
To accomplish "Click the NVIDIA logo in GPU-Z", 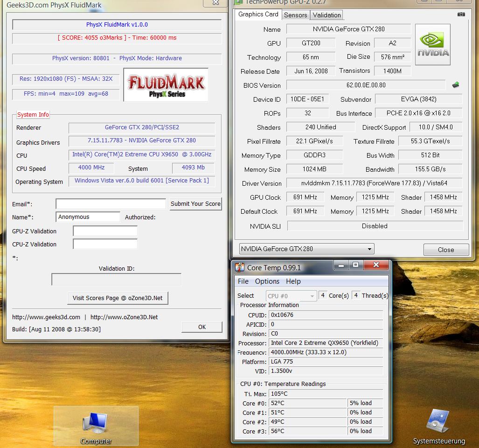I will (432, 45).
